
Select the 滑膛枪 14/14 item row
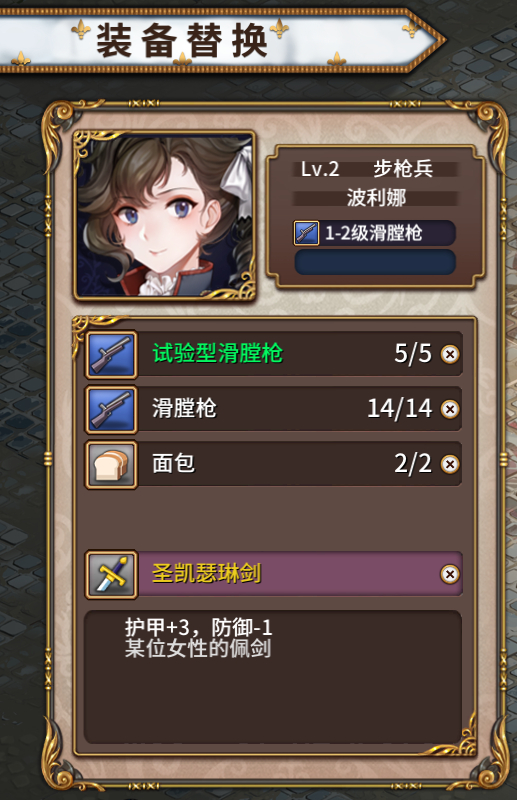coord(274,410)
